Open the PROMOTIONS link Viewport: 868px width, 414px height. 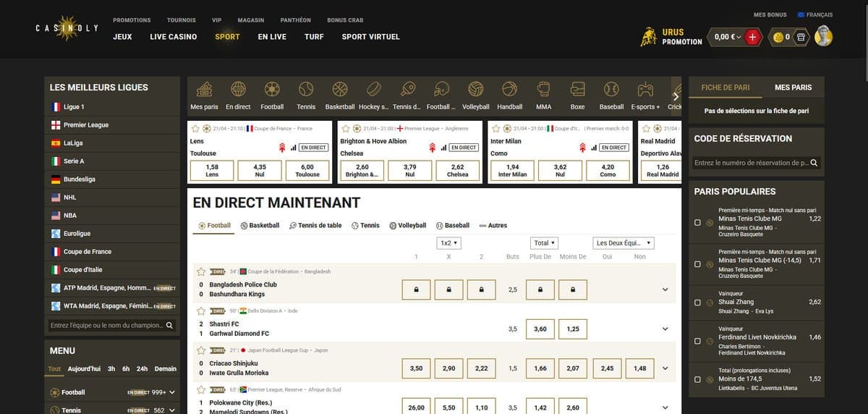coord(132,20)
